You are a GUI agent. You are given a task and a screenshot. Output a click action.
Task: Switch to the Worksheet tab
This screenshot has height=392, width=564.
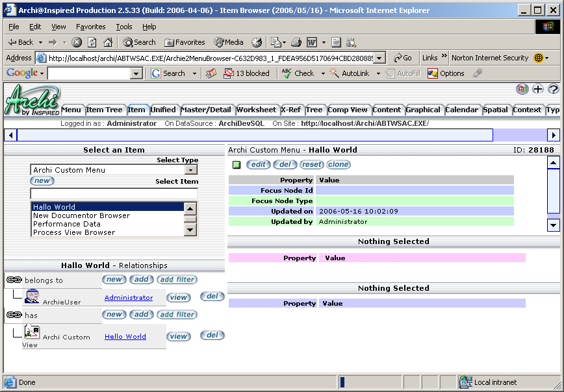tap(257, 110)
